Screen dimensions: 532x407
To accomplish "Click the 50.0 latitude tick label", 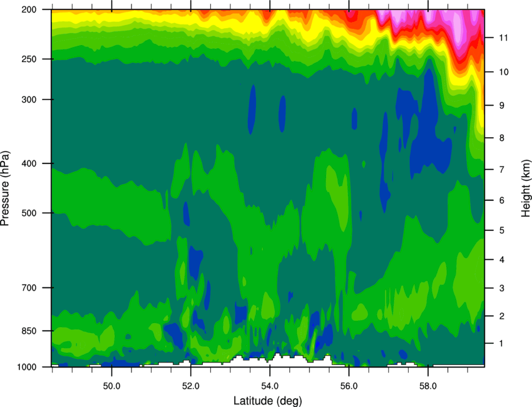I will (111, 386).
